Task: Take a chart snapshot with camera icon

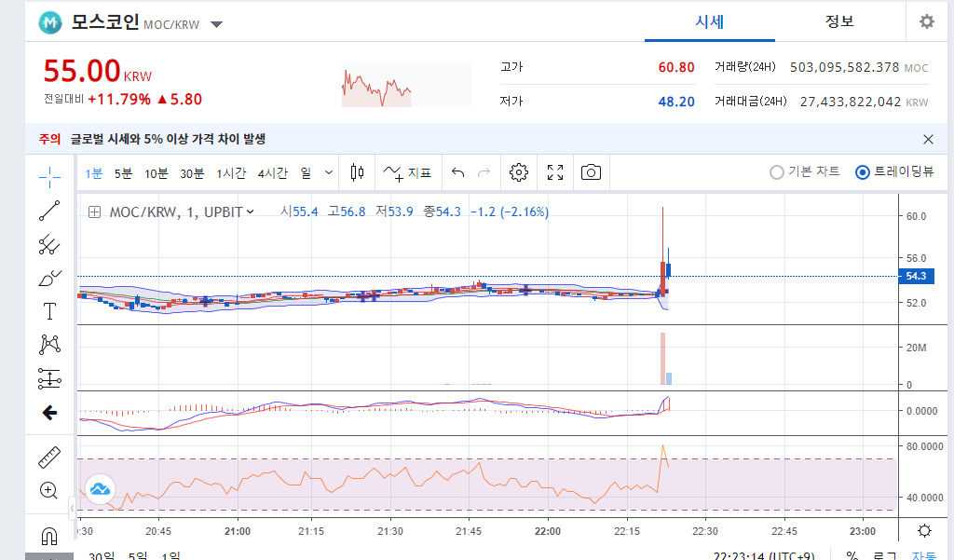Action: click(x=591, y=173)
